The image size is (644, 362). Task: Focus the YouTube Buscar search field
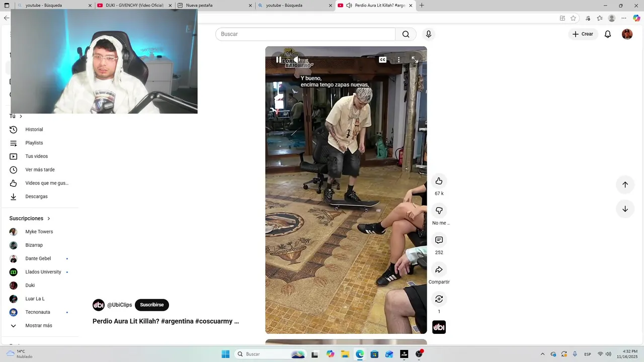click(x=305, y=34)
